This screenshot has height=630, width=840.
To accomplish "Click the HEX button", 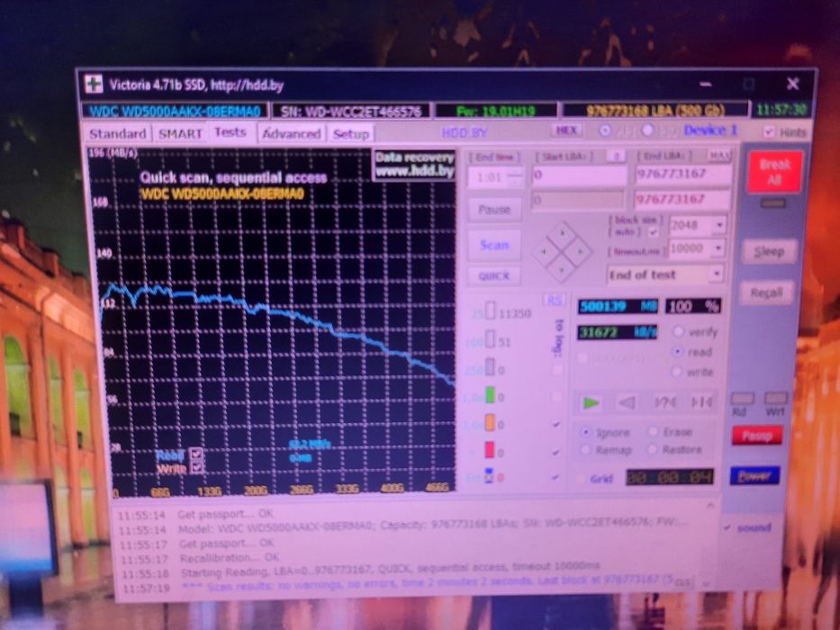I will (565, 130).
